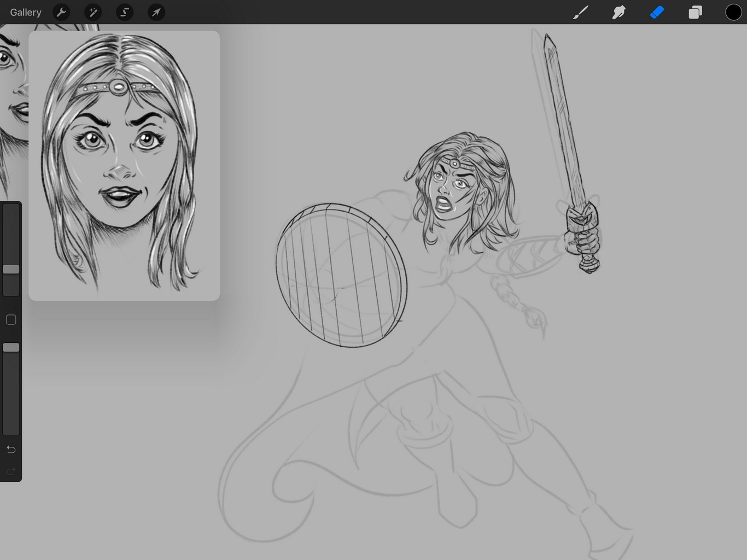Open the black color swatch

pyautogui.click(x=733, y=12)
